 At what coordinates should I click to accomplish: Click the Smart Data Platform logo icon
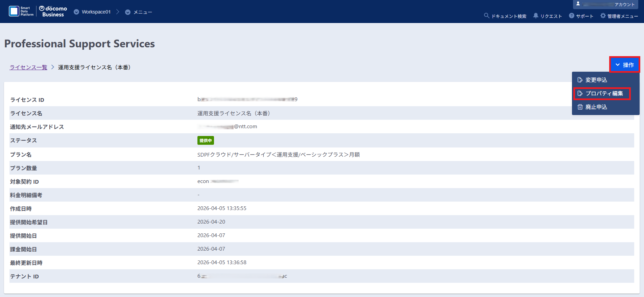click(14, 11)
